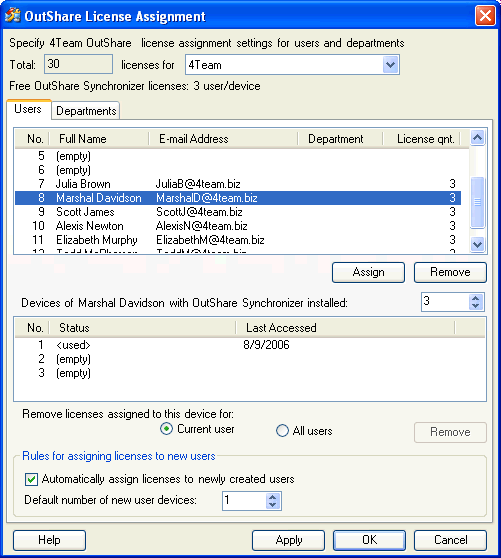The width and height of the screenshot is (501, 558).
Task: Open the 4Team licenses dropdown
Action: (390, 65)
